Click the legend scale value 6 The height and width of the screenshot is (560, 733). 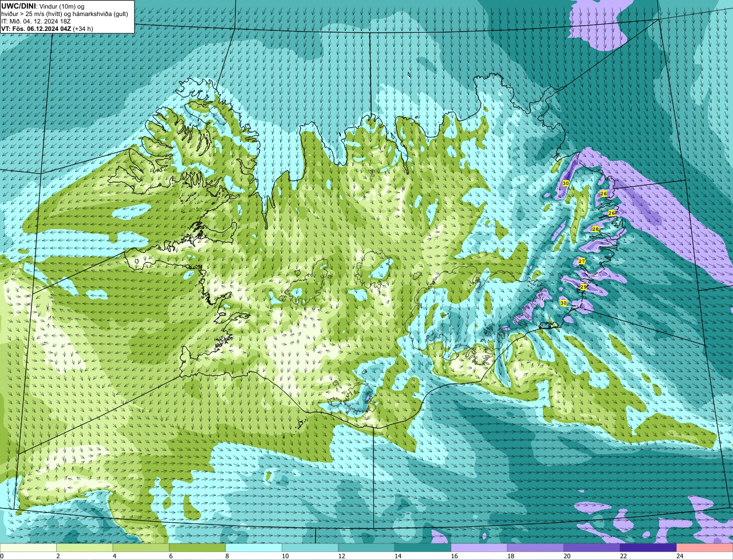tap(171, 556)
